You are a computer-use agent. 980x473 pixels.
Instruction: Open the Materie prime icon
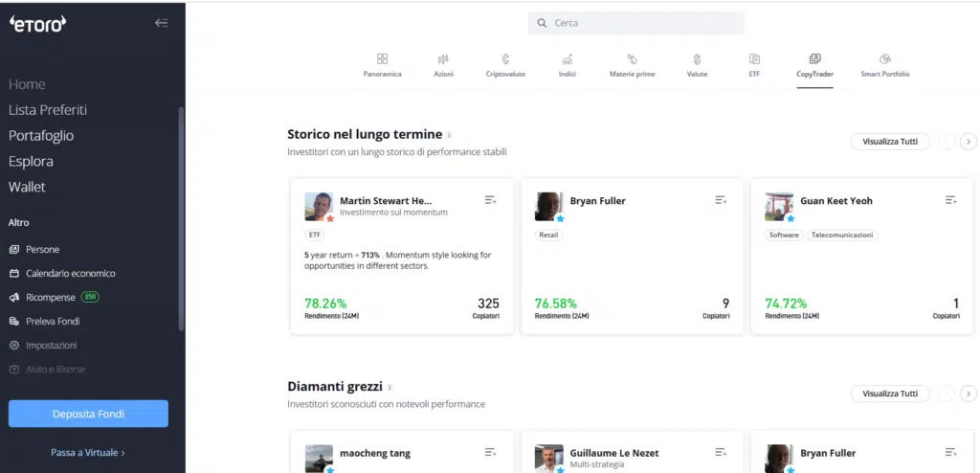(632, 58)
